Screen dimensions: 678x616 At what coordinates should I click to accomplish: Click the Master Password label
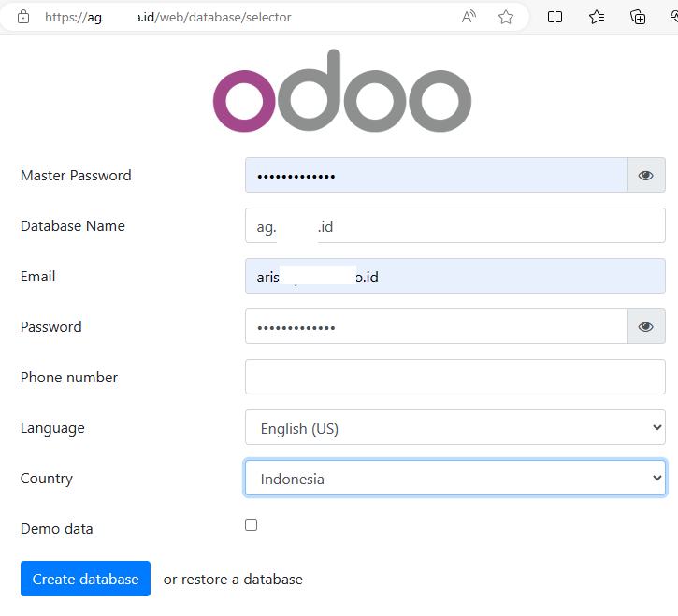(x=76, y=176)
